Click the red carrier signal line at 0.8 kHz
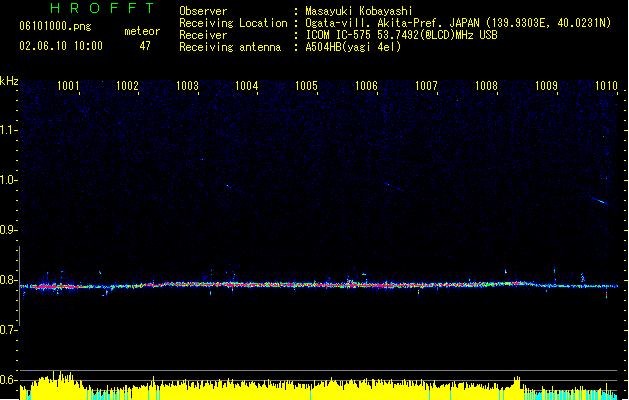629x400 pixels. (319, 285)
